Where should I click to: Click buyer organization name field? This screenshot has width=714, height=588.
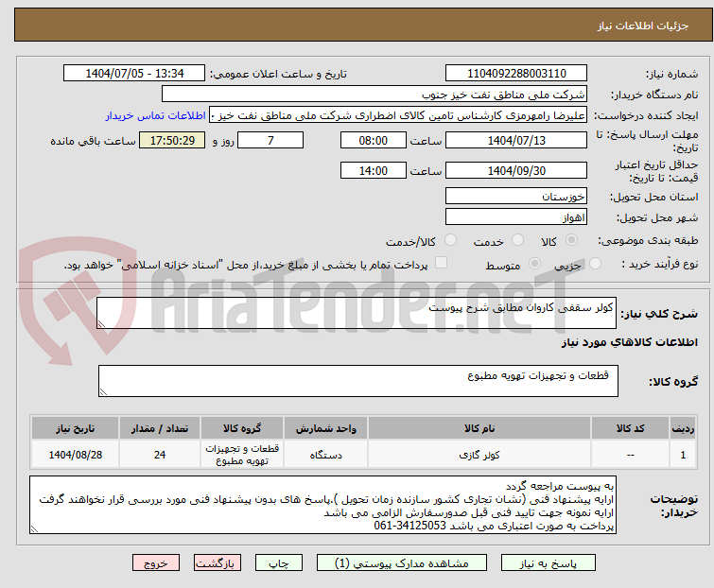(x=374, y=95)
